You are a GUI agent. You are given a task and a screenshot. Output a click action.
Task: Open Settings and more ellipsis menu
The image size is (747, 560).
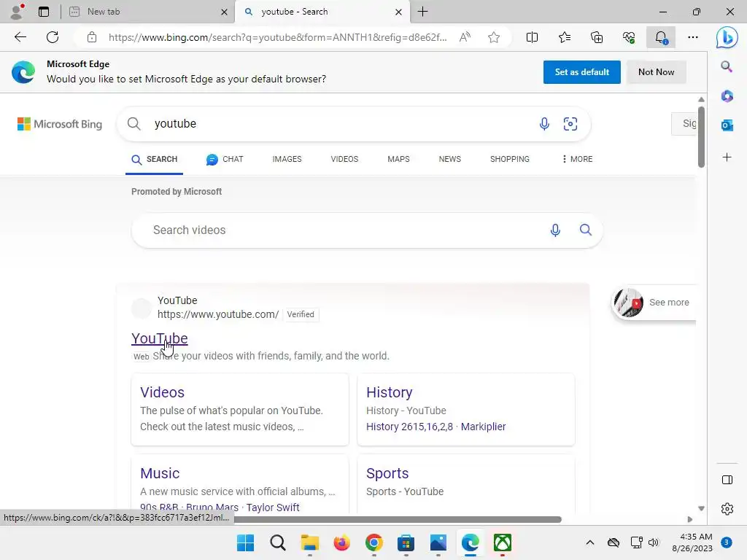(693, 37)
